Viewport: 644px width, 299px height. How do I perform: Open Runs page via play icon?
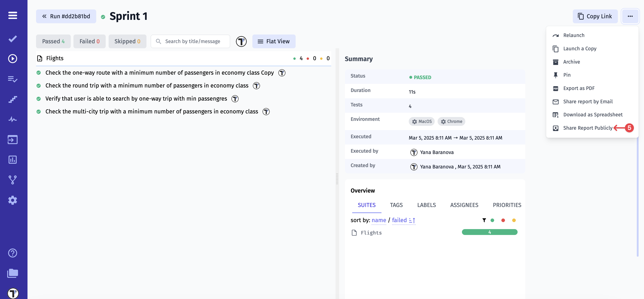[x=12, y=59]
